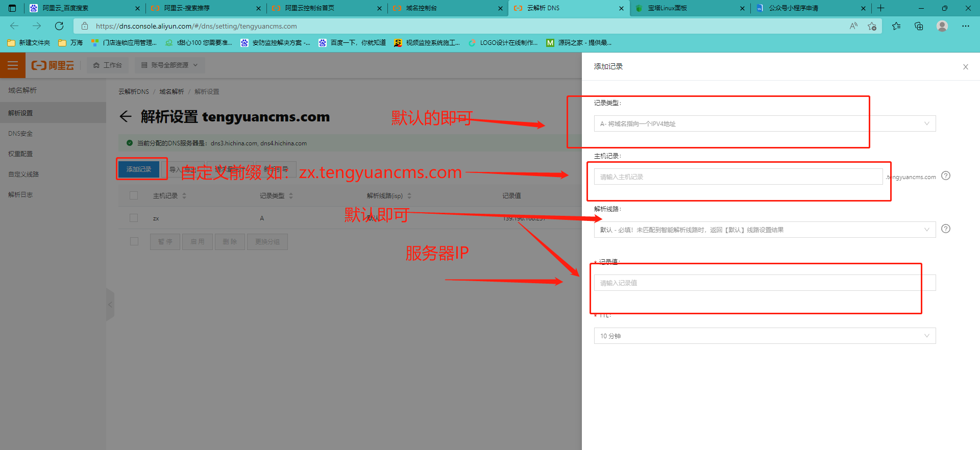This screenshot has height=450, width=980.
Task: Close the 云解析 DNS tab
Action: click(621, 8)
